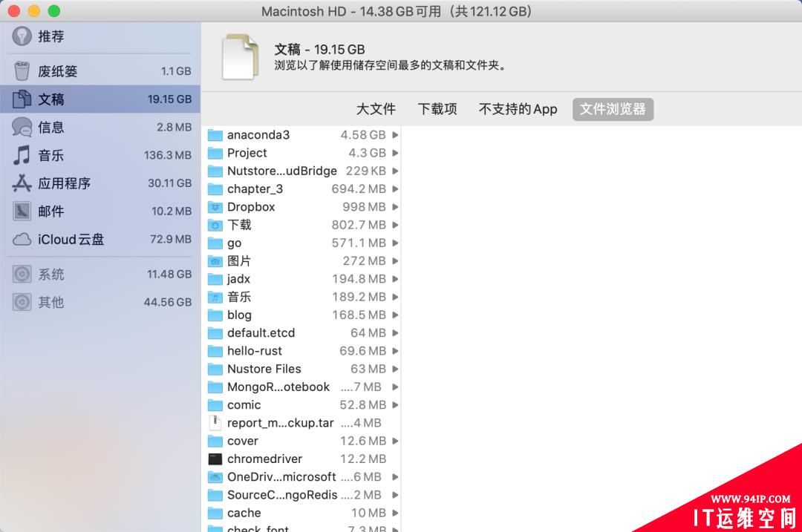
Task: Expand the Project folder arrow
Action: point(395,153)
